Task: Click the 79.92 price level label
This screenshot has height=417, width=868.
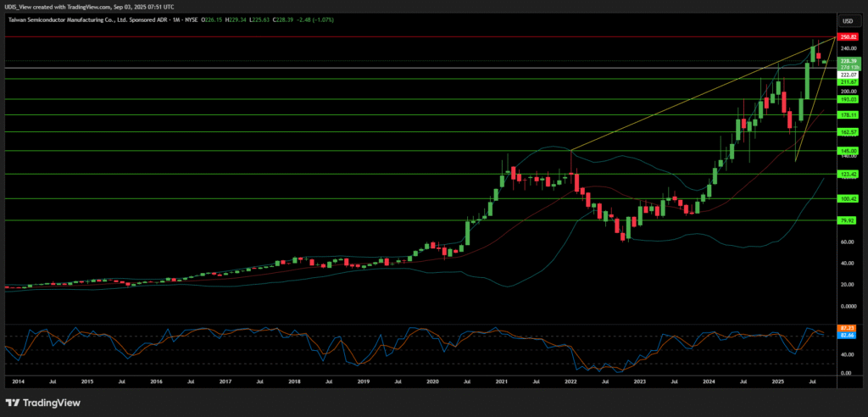Action: point(847,220)
